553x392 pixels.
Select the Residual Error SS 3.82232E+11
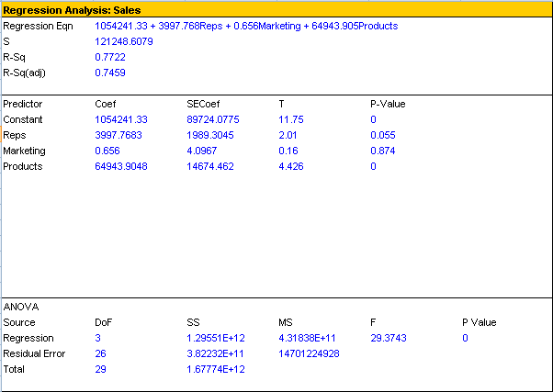point(216,353)
